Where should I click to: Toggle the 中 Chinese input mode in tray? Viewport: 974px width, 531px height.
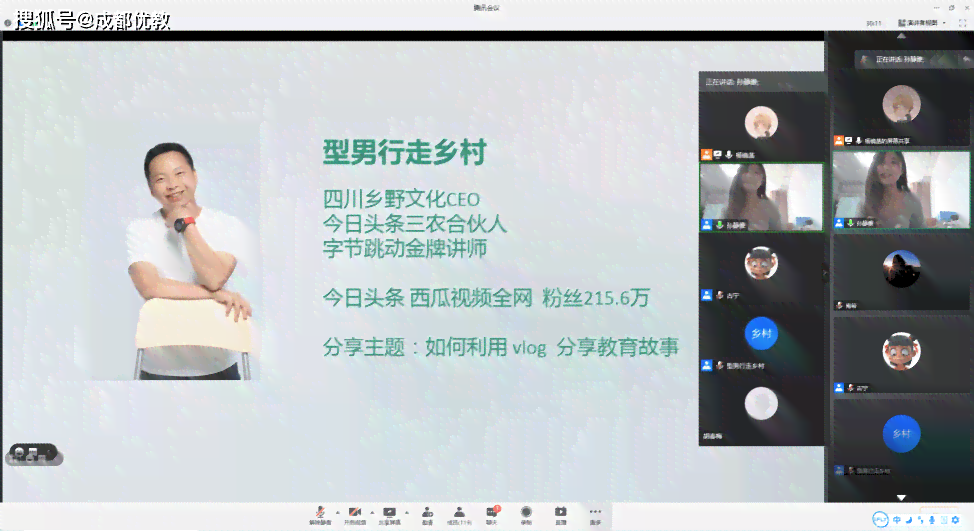pos(897,520)
